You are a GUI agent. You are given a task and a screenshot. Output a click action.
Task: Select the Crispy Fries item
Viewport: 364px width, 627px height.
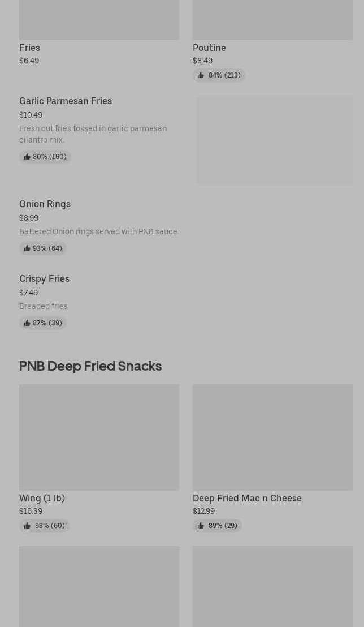pyautogui.click(x=44, y=278)
